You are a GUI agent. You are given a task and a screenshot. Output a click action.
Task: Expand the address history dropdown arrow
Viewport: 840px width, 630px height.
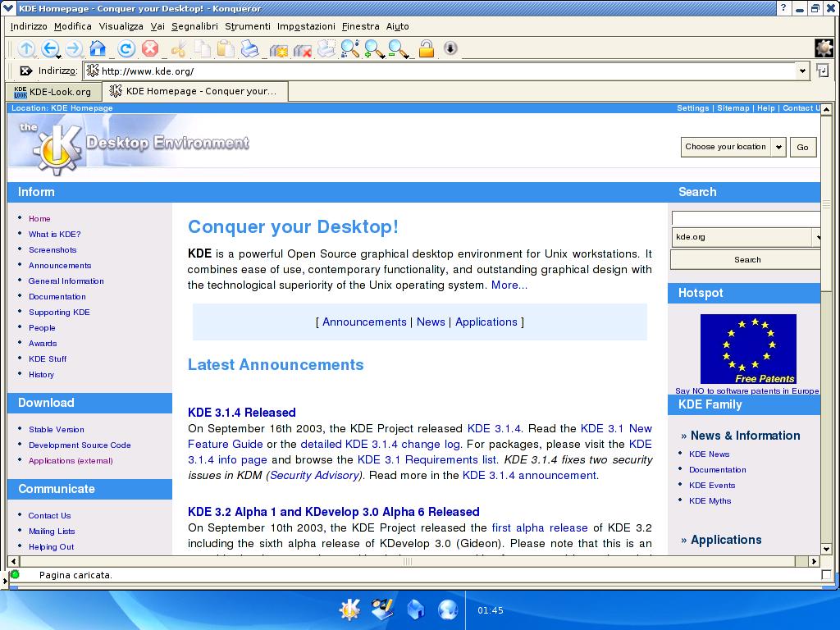tap(802, 71)
